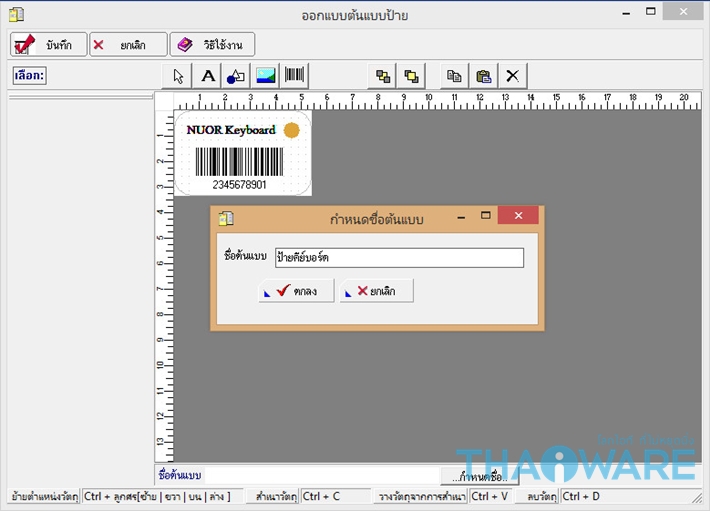This screenshot has height=511, width=710.
Task: Click the ชื่อต้นแบบ input field in dialog
Action: click(x=399, y=258)
